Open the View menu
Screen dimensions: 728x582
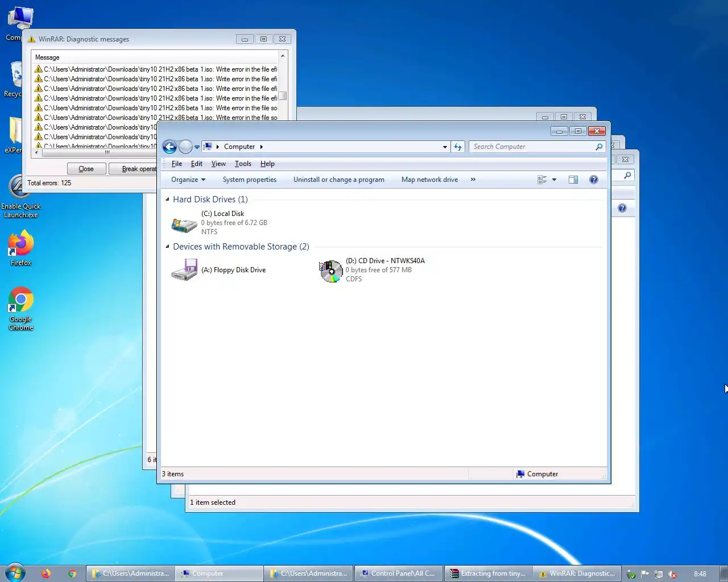point(218,164)
